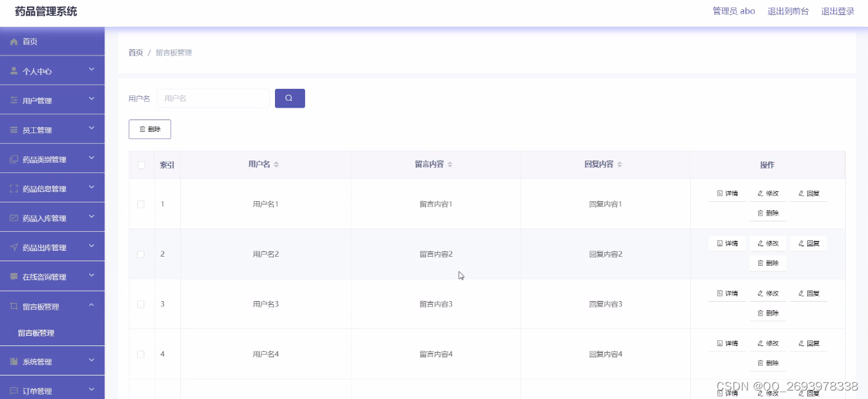Click inside the 用户名 search input field
The image size is (868, 399).
[212, 97]
